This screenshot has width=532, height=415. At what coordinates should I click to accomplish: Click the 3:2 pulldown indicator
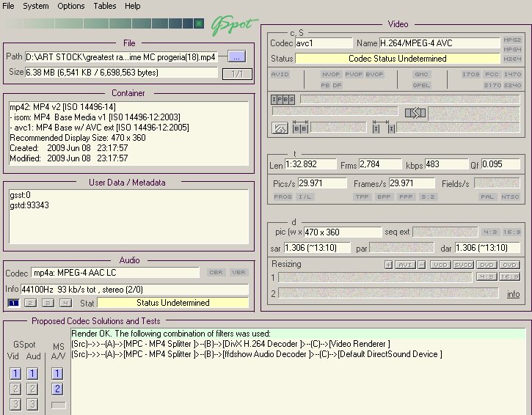click(428, 197)
